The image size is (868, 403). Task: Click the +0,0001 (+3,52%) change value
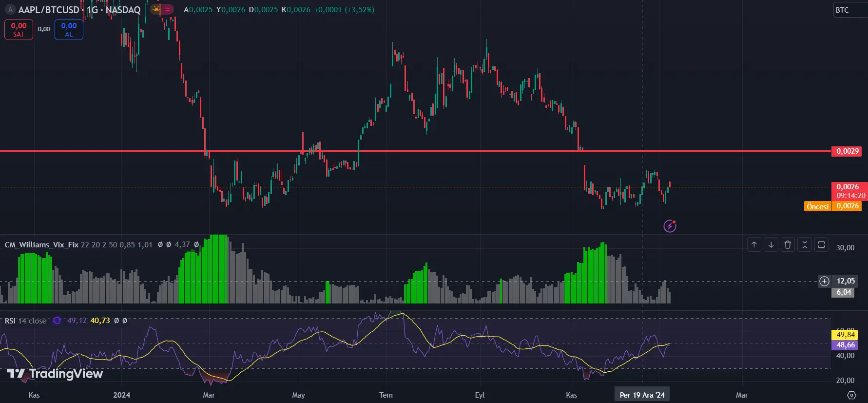click(344, 10)
